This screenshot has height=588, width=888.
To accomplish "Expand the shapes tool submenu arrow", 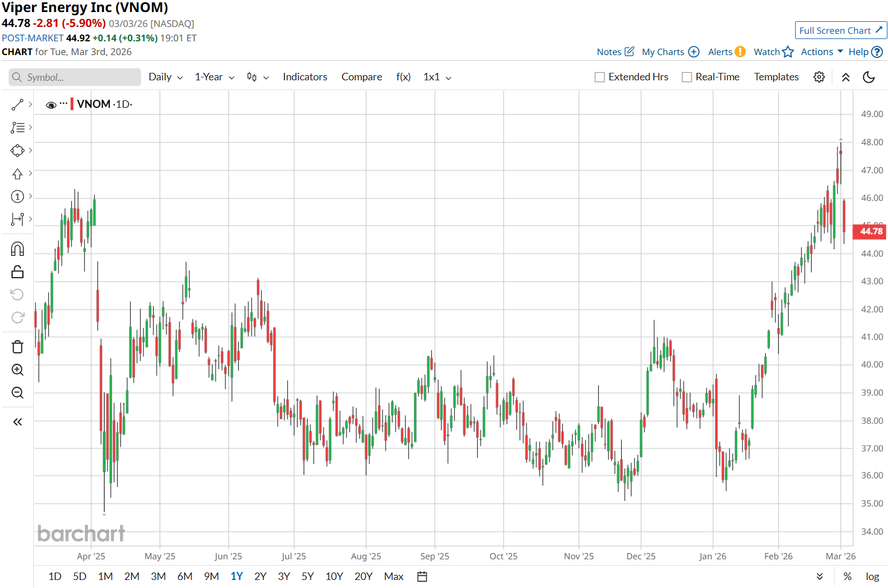I will (30, 150).
